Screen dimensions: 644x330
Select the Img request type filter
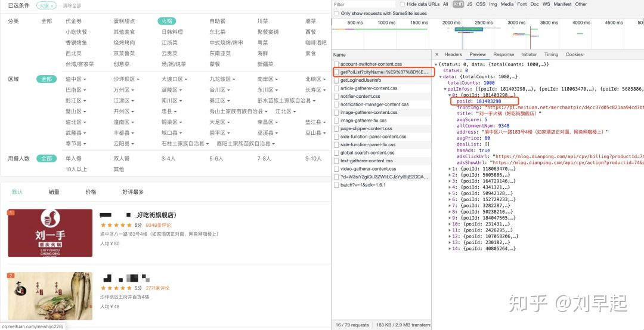[x=493, y=4]
